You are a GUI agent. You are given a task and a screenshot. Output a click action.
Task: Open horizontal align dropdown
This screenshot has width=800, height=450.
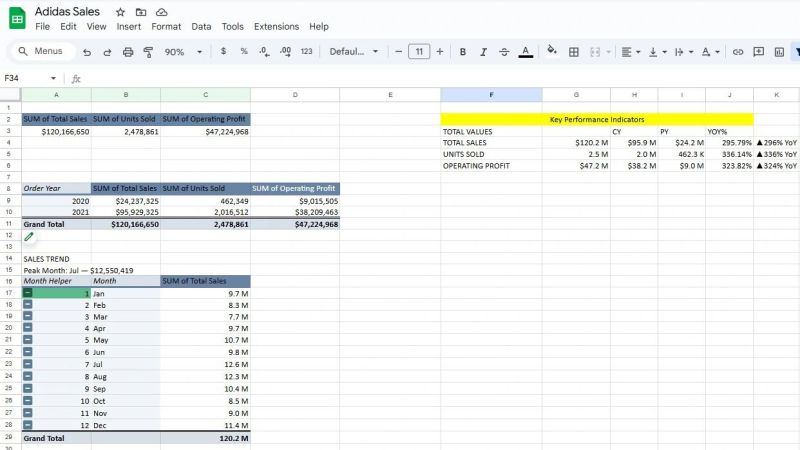[631, 52]
